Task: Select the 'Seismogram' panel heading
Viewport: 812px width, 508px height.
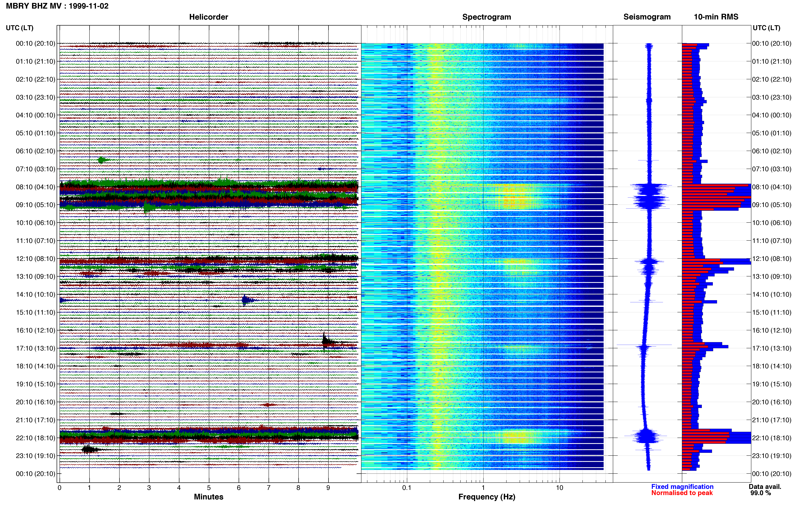Action: 647,17
